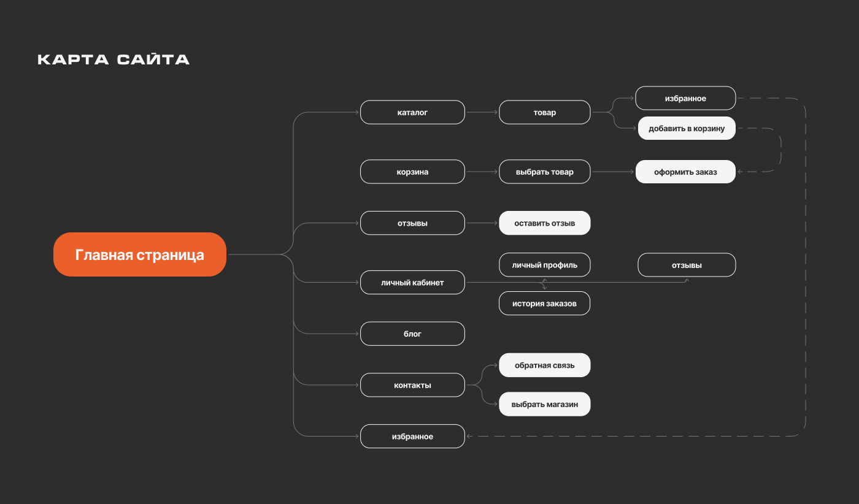
Task: Select избранное node branching from товар
Action: pyautogui.click(x=685, y=98)
